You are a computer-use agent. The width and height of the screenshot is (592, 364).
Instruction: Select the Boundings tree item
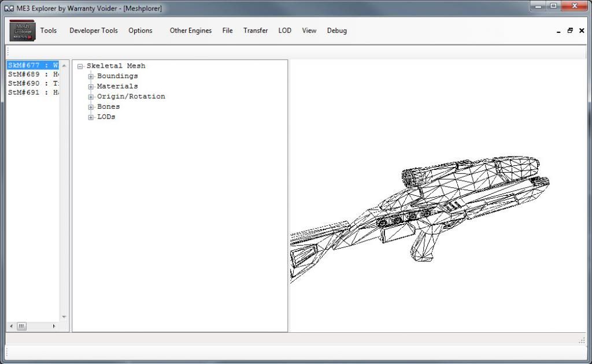117,76
